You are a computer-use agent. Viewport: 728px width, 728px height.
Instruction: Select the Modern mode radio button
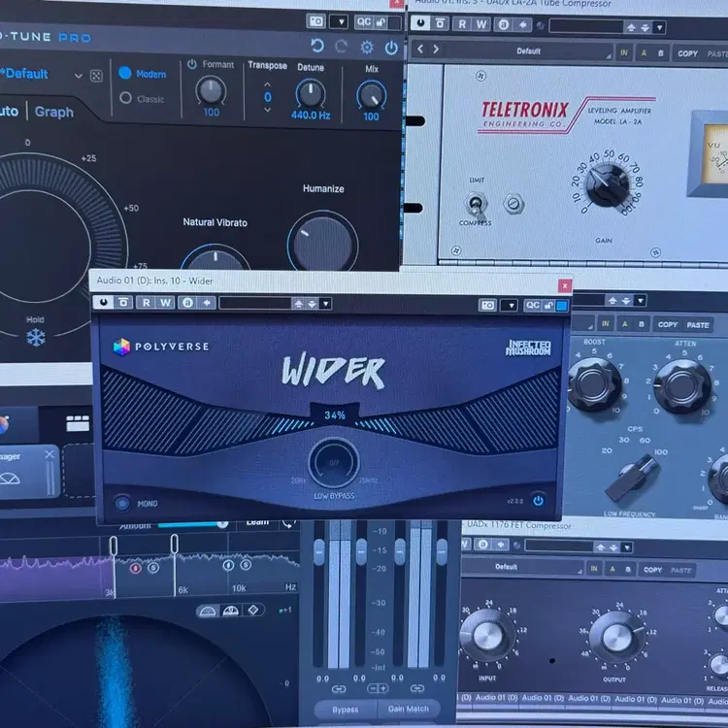pyautogui.click(x=125, y=73)
